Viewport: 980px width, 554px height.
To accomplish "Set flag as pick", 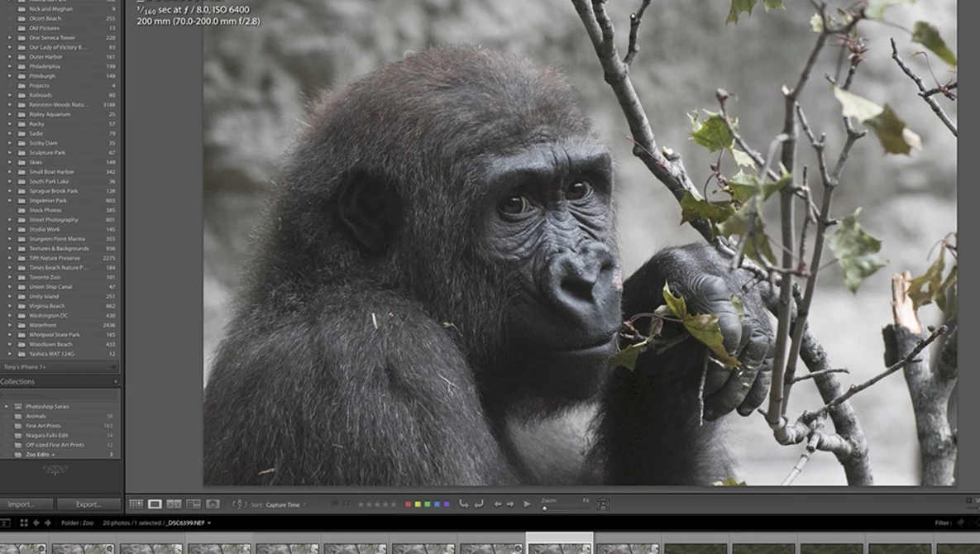I will coord(335,504).
